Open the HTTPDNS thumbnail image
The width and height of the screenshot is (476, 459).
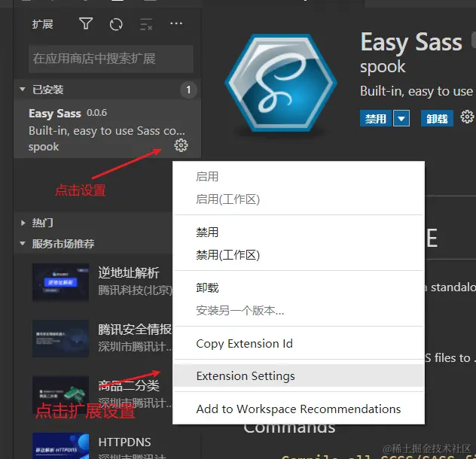point(61,445)
